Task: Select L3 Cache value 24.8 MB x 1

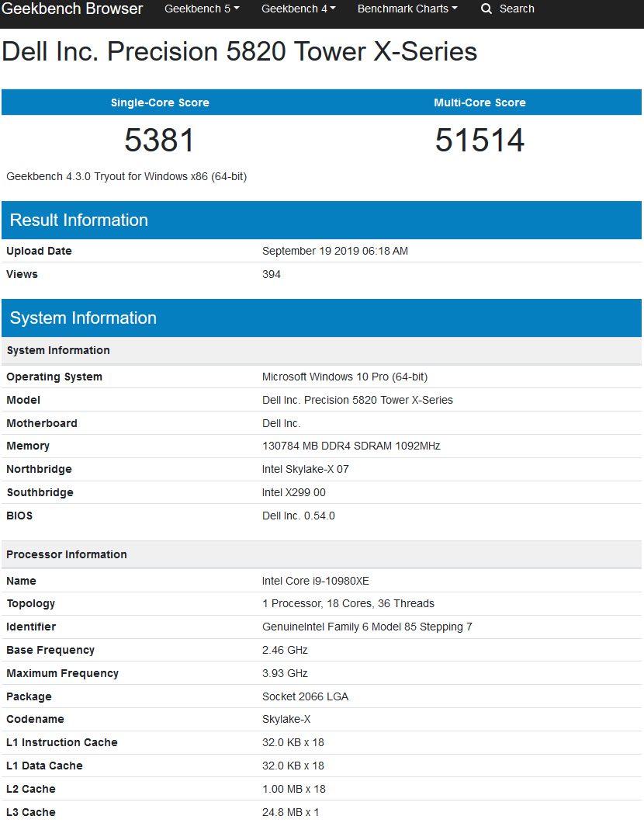Action: pyautogui.click(x=290, y=812)
